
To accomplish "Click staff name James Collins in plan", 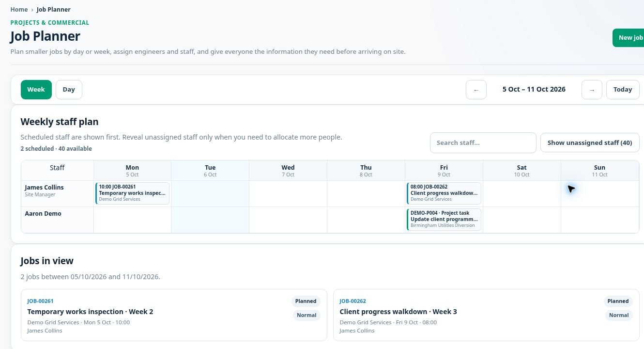I will [45, 188].
